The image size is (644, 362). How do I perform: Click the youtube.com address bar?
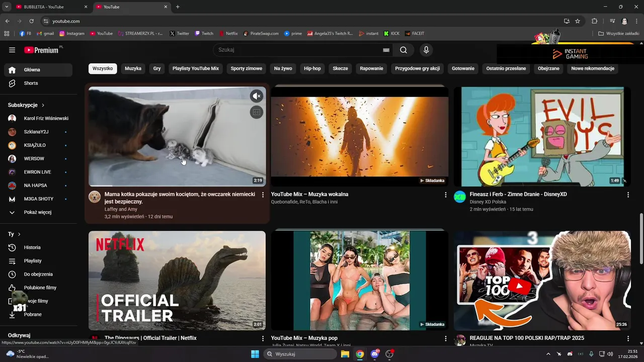(x=302, y=21)
